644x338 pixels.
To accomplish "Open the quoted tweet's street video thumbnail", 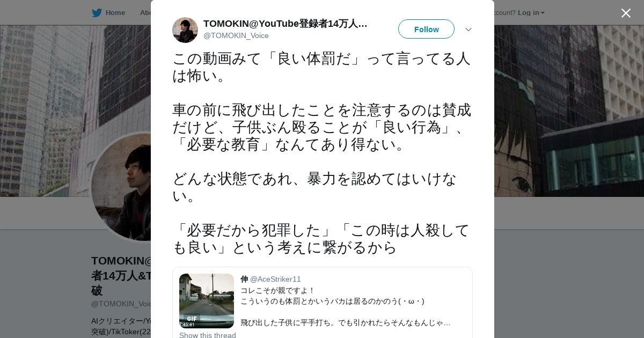I will click(207, 301).
